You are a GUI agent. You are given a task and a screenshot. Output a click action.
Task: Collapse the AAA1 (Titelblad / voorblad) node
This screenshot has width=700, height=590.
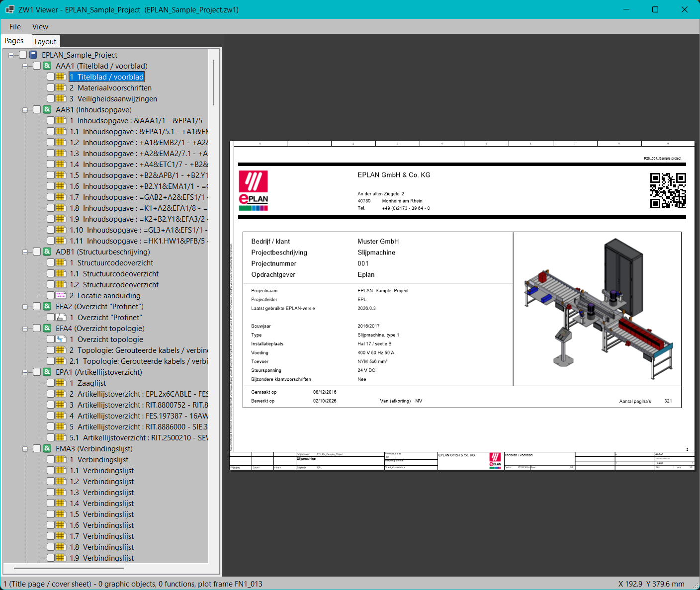(x=25, y=66)
